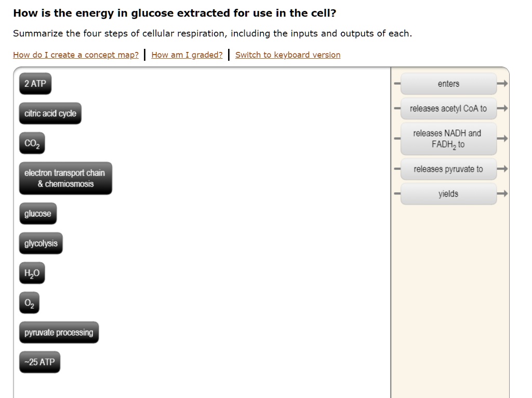Open 'How do I create a concept map?'
Screen dimensions: 532x398
click(75, 55)
